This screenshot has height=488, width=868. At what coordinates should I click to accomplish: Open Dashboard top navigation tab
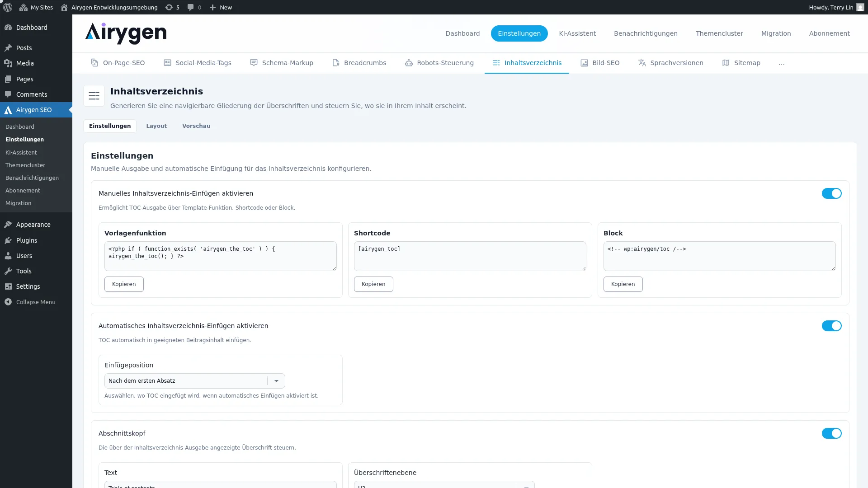click(462, 33)
